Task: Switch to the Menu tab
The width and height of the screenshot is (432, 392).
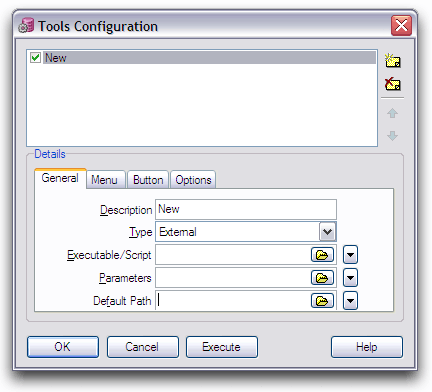Action: click(x=105, y=180)
